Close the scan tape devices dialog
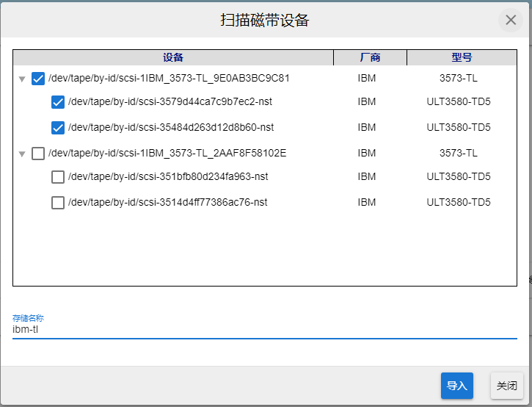532x407 pixels. (510, 20)
